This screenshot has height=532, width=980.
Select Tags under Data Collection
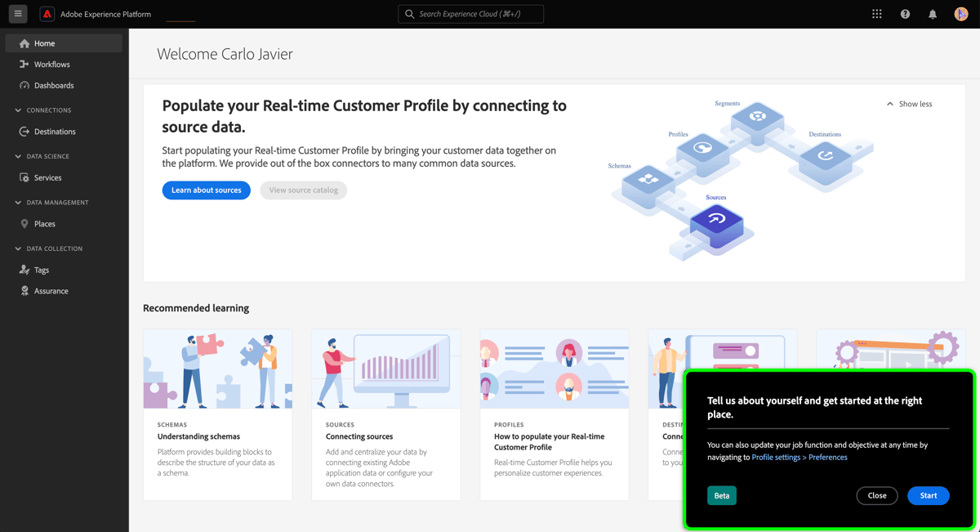tap(33, 270)
